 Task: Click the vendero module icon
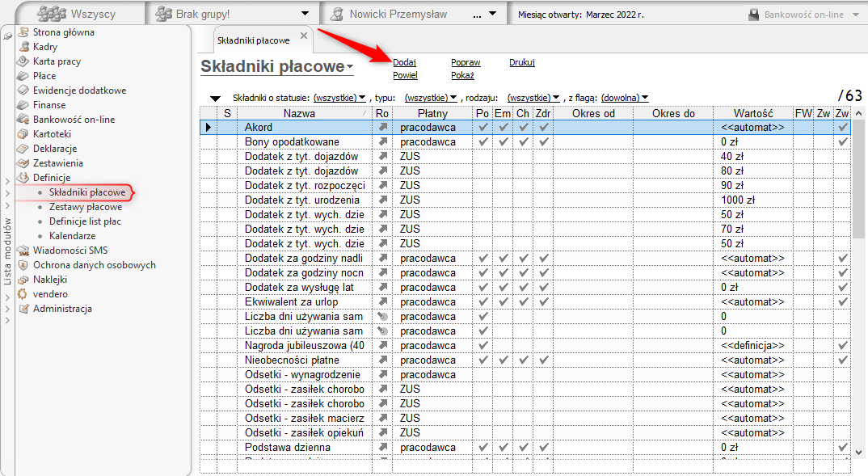[x=23, y=294]
